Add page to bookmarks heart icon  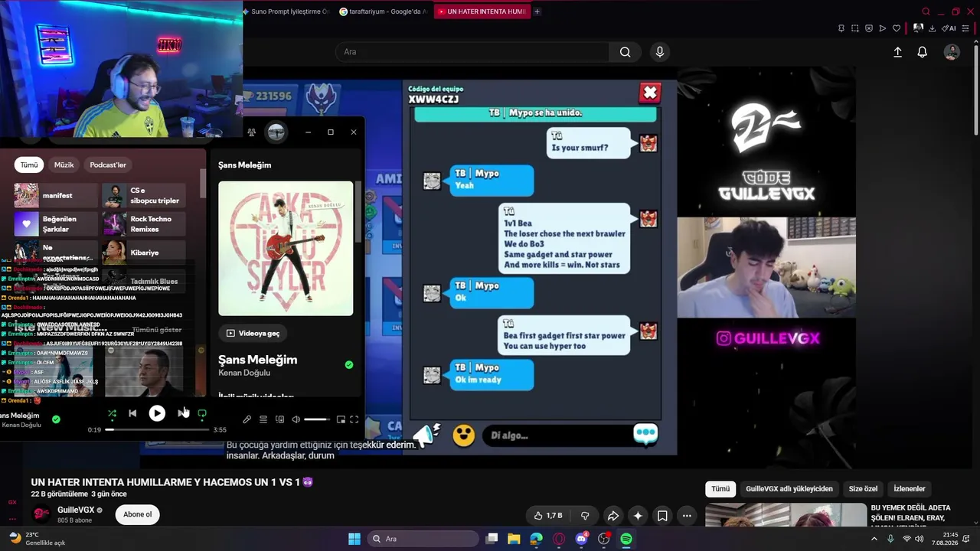tap(897, 28)
